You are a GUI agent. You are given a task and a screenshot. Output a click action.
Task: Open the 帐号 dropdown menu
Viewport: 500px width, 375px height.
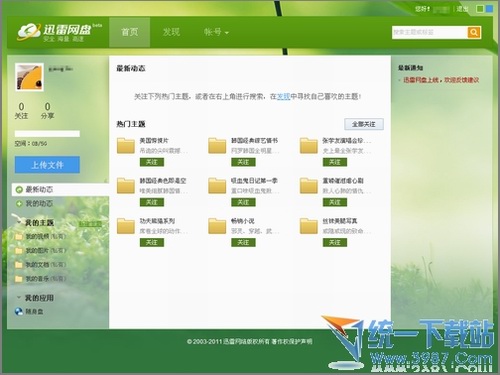click(x=216, y=32)
